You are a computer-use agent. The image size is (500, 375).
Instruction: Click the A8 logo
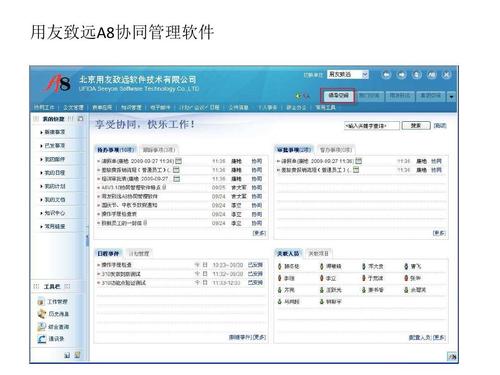[x=58, y=83]
